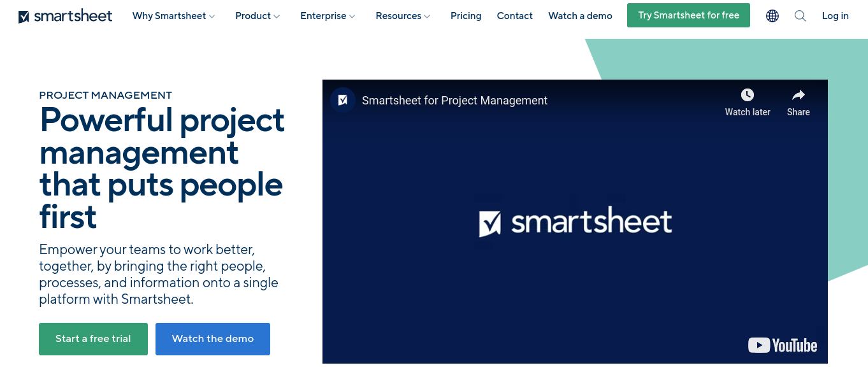Expand the Product dropdown menu

[257, 16]
